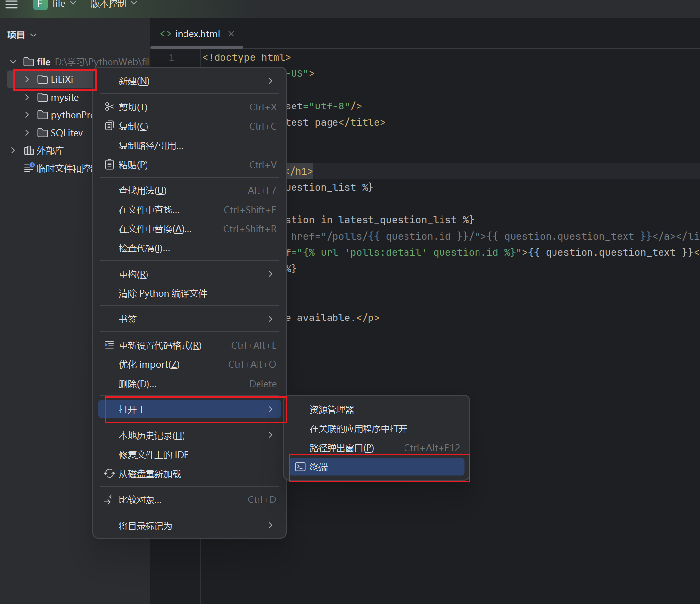The width and height of the screenshot is (700, 604).
Task: Open the 项目 panel dropdown arrow
Action: [x=33, y=35]
